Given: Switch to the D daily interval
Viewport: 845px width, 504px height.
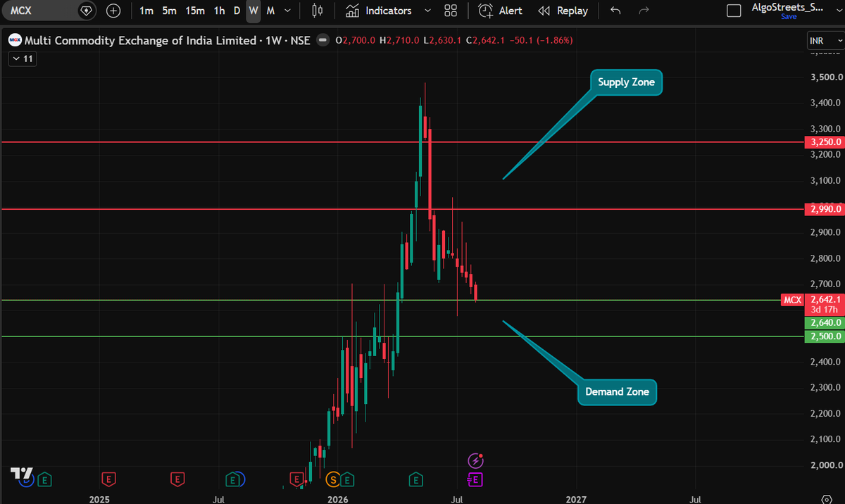Looking at the screenshot, I should click(237, 11).
